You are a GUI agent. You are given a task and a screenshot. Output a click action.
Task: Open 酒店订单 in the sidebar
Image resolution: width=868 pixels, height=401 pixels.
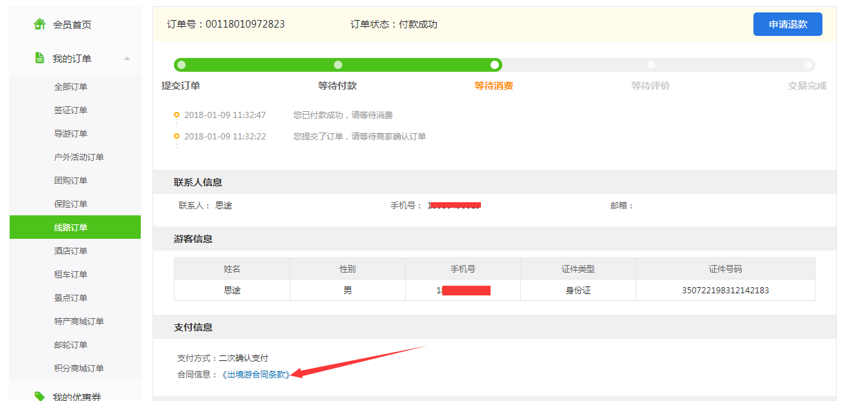71,251
